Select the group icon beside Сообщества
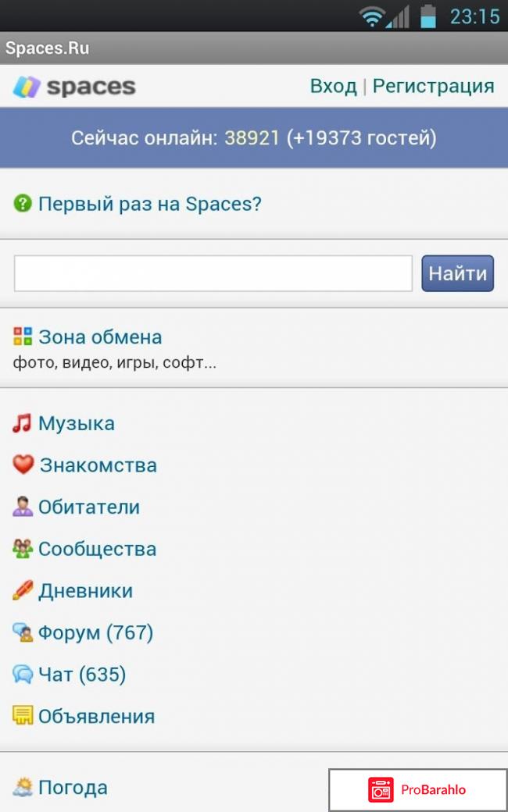 click(x=21, y=549)
